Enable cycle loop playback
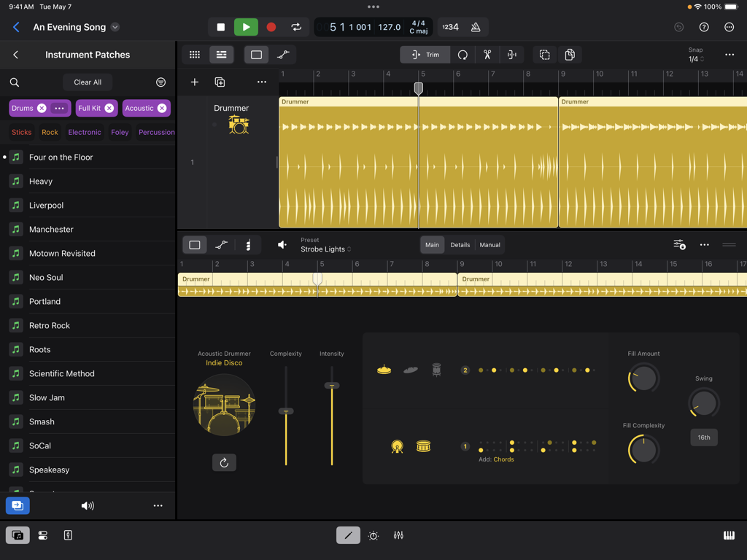The width and height of the screenshot is (747, 560). click(x=296, y=27)
